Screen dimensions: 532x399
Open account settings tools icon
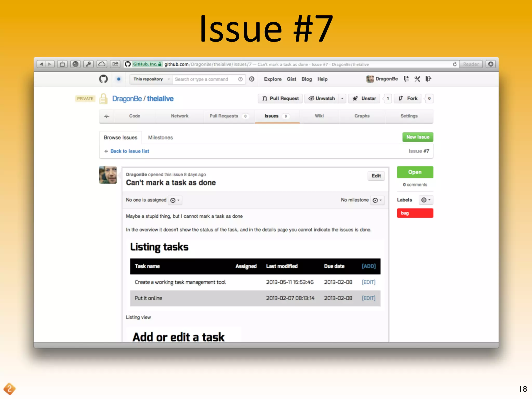417,79
